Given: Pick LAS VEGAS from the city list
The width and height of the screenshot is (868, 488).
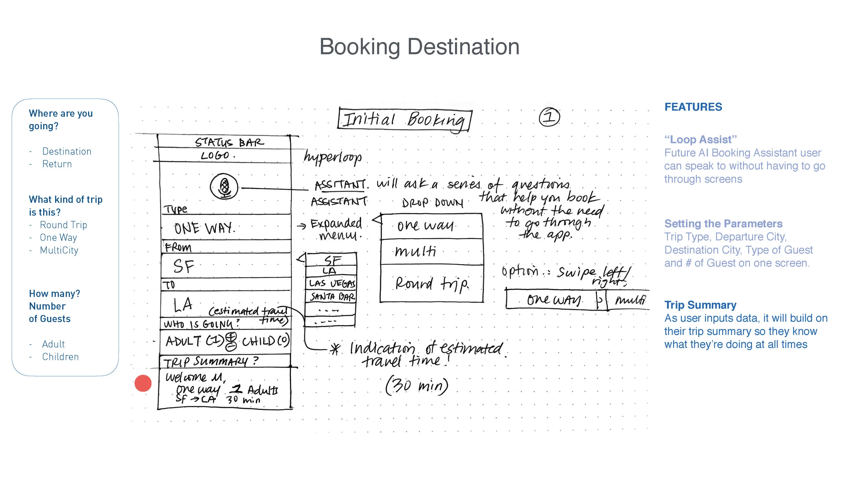Looking at the screenshot, I should (x=331, y=283).
